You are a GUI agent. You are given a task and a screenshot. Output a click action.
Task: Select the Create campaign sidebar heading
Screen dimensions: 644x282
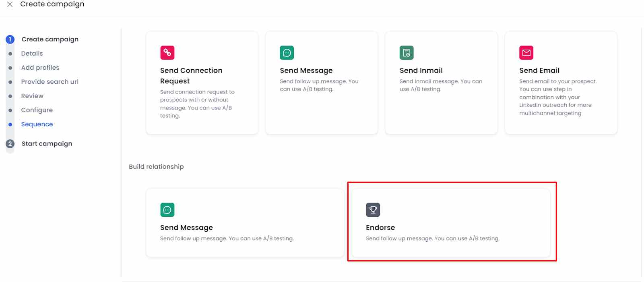[50, 39]
